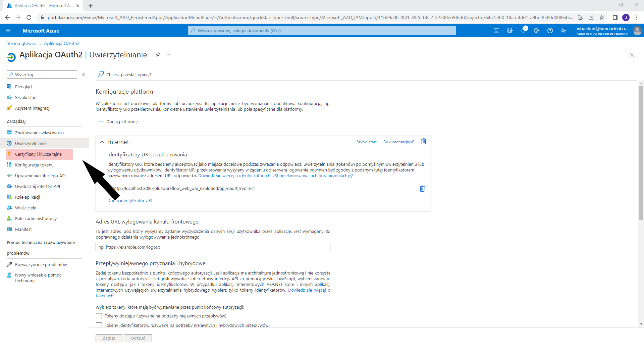Open Chrome tab search chevron
This screenshot has width=644, height=349.
590,5
